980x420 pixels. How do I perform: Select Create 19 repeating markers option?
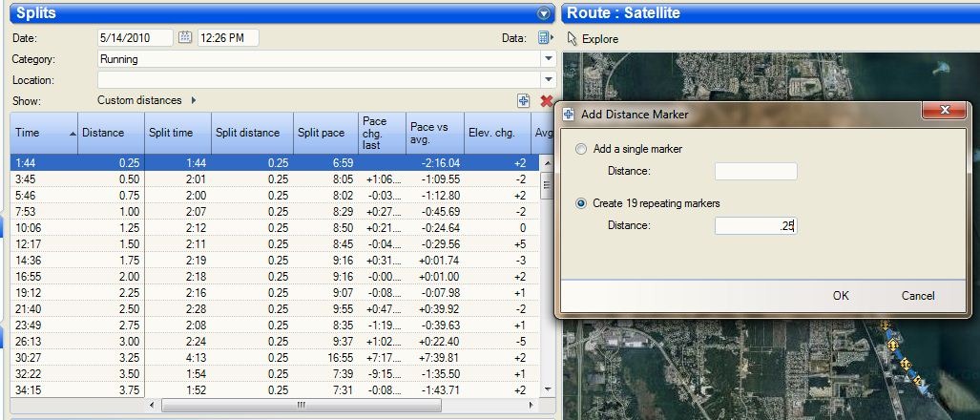pyautogui.click(x=581, y=203)
